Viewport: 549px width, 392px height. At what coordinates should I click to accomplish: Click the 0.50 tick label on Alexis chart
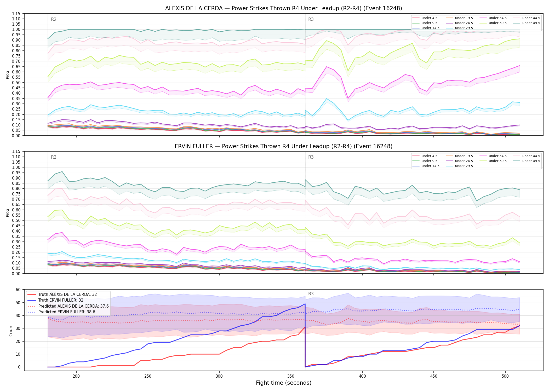click(x=16, y=83)
